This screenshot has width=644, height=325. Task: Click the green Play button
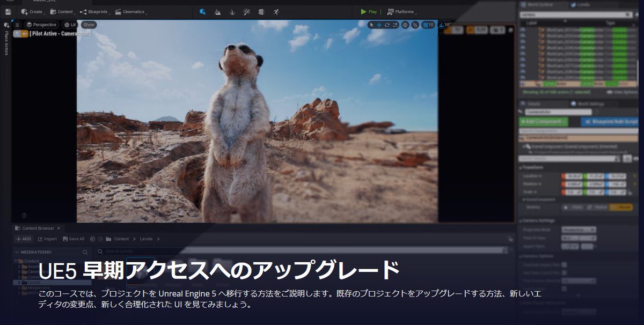point(369,11)
